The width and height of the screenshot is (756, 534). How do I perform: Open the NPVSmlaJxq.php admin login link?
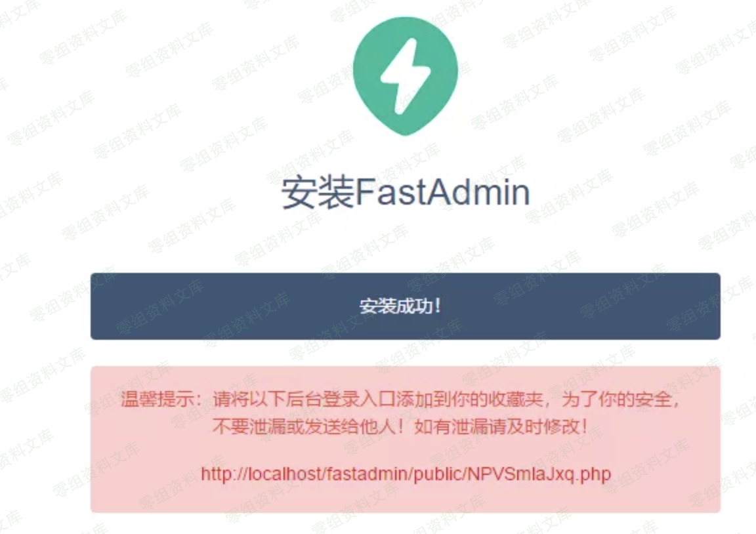406,474
